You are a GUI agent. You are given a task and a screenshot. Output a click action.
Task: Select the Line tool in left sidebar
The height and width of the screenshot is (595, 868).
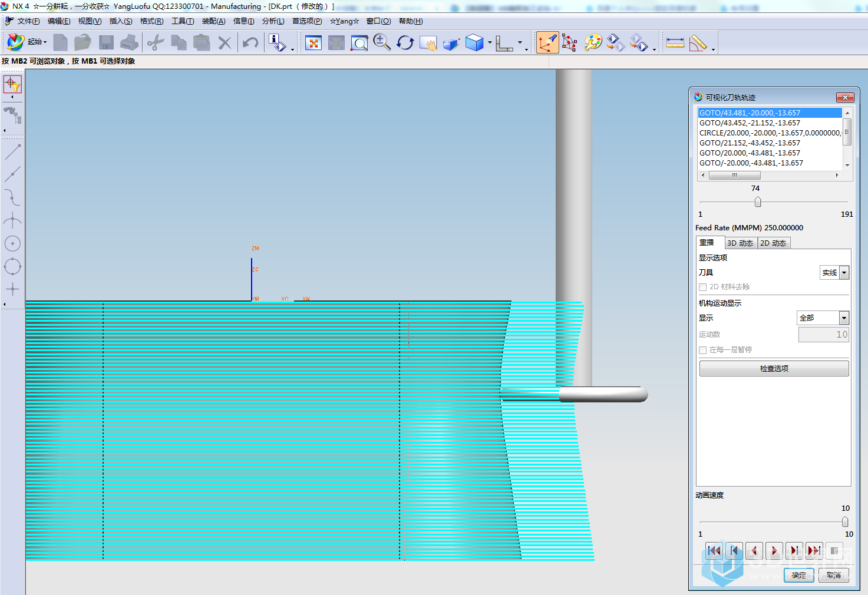[x=12, y=152]
